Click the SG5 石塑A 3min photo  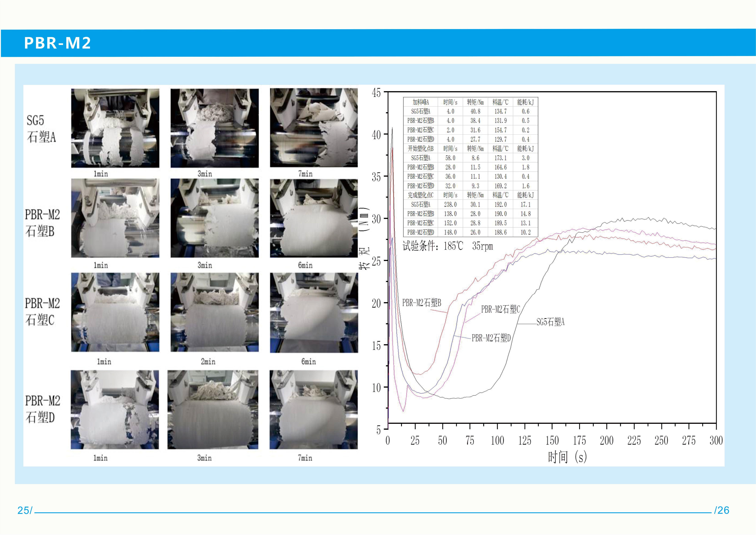(x=214, y=128)
